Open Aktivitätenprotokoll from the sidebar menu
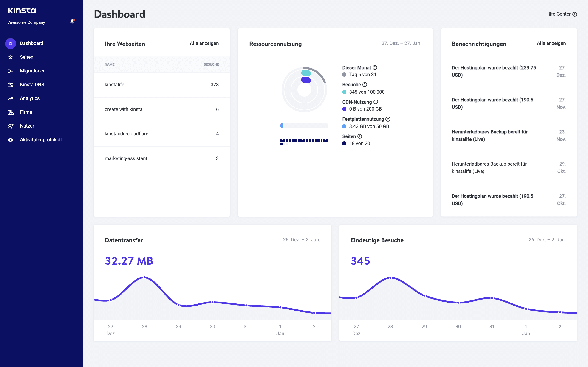Screen dimensions: 588x367 [41, 139]
